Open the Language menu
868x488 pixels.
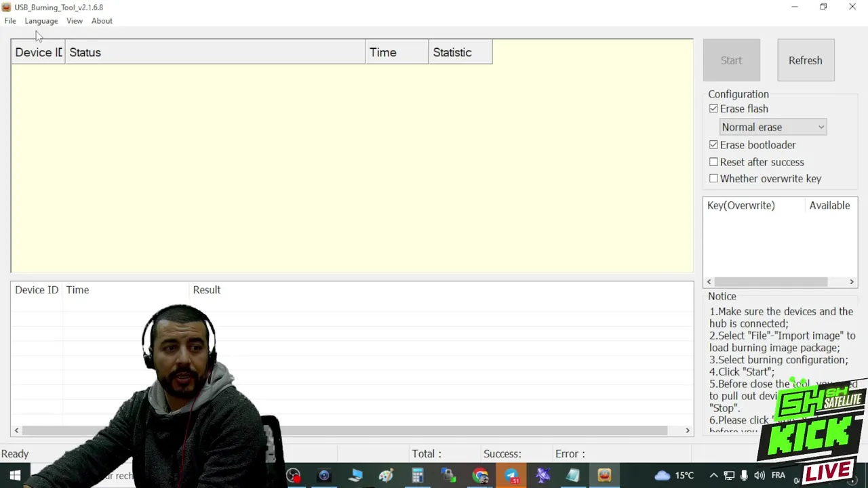pyautogui.click(x=41, y=21)
